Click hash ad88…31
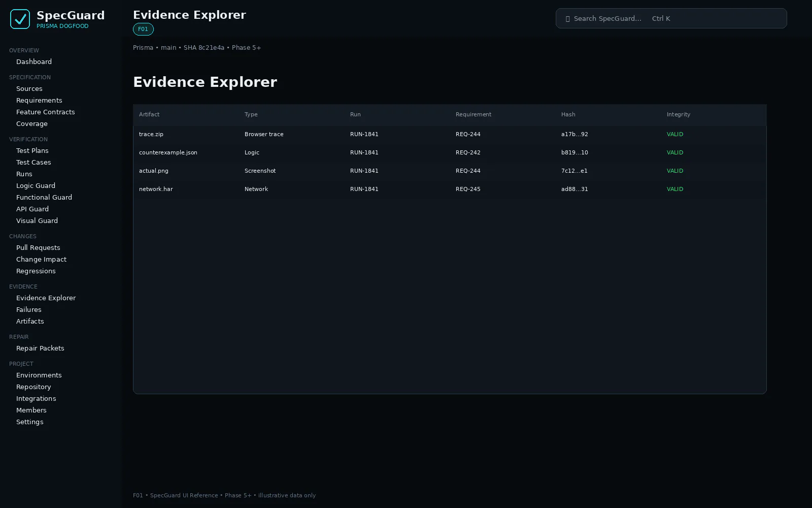 point(574,189)
